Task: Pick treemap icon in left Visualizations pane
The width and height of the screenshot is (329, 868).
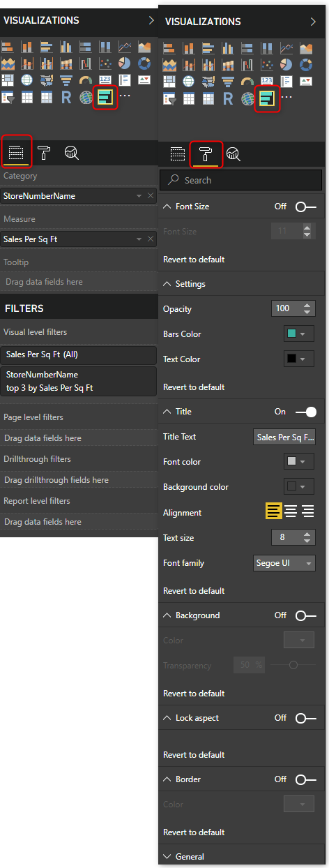Action: pyautogui.click(x=7, y=80)
